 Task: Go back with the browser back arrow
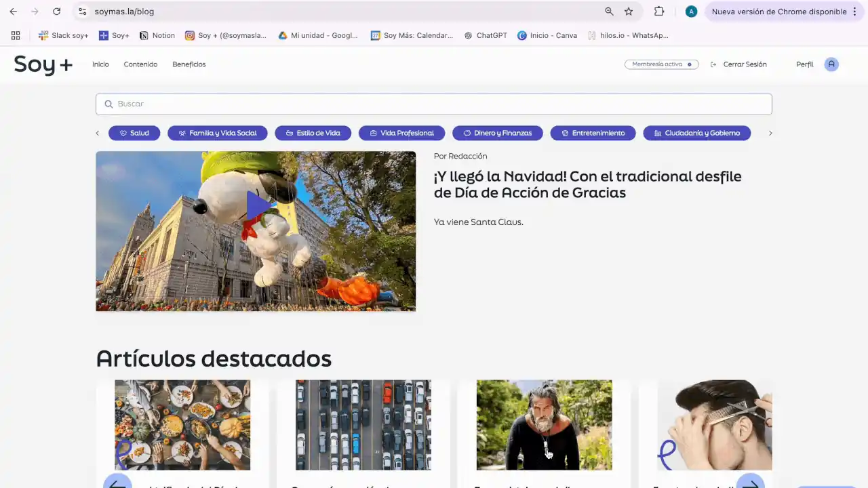click(x=13, y=12)
